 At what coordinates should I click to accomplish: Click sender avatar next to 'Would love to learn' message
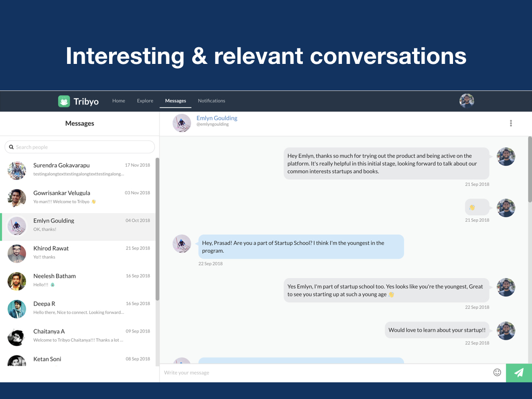point(506,331)
